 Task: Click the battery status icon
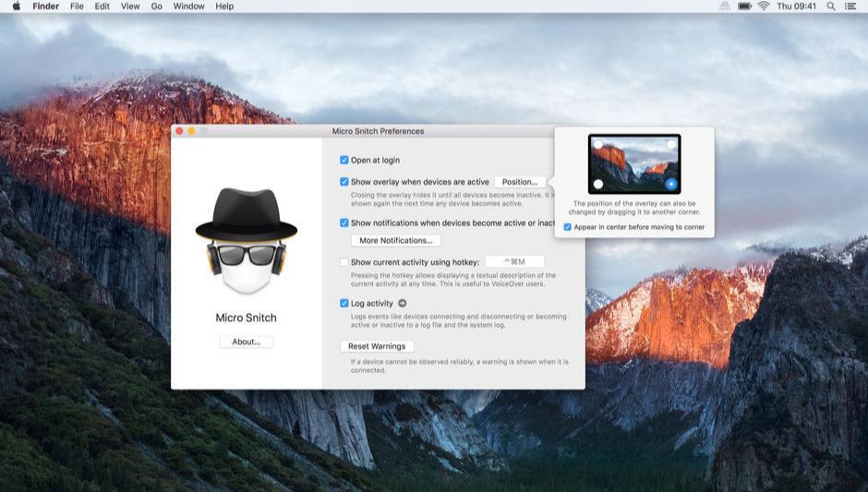click(744, 6)
